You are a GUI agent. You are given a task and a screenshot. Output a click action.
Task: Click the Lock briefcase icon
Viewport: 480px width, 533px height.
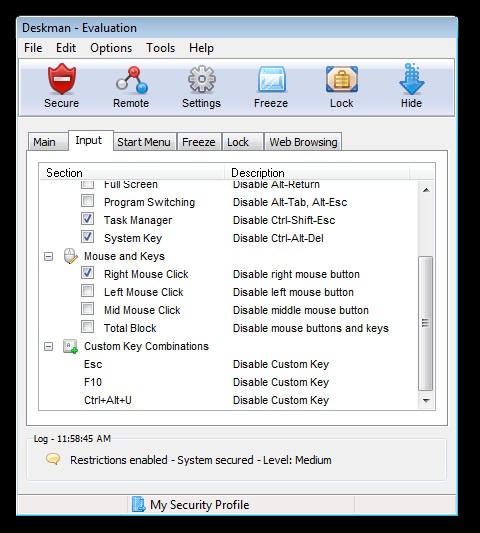click(x=342, y=79)
